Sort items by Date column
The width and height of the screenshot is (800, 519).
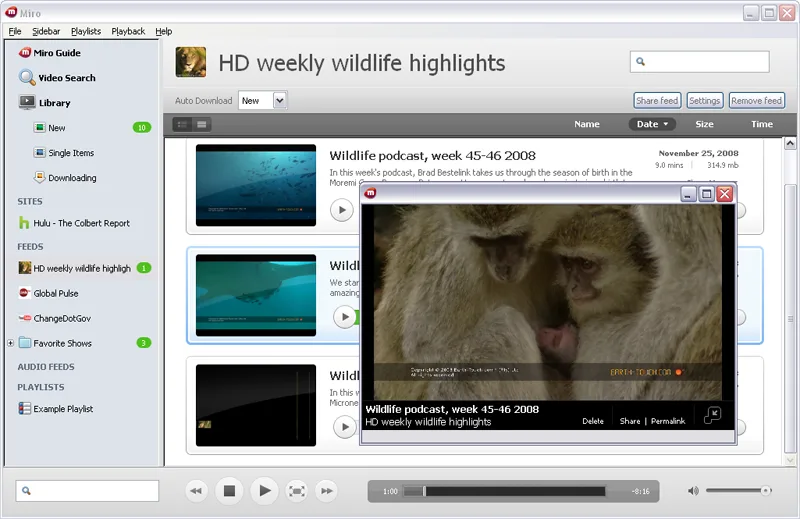coord(652,124)
